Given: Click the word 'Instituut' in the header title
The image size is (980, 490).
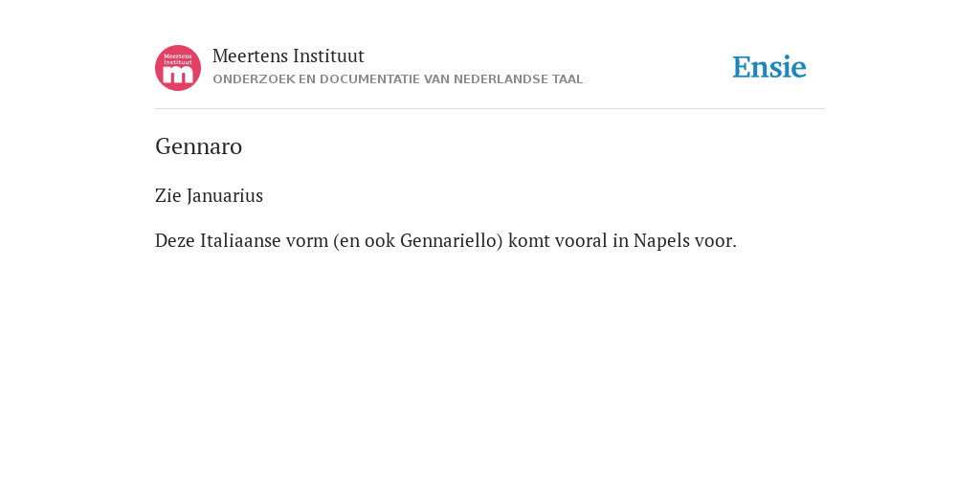Looking at the screenshot, I should point(329,56).
